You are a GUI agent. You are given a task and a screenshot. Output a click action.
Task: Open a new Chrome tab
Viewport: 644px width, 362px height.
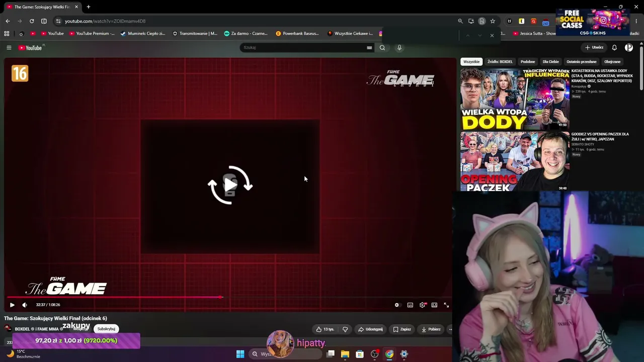tap(89, 7)
